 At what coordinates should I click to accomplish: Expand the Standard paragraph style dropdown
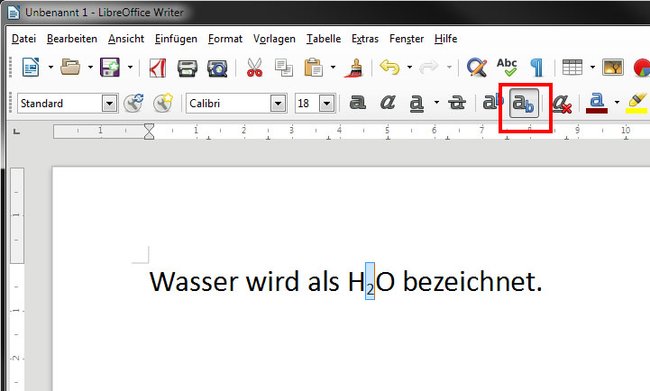(109, 103)
